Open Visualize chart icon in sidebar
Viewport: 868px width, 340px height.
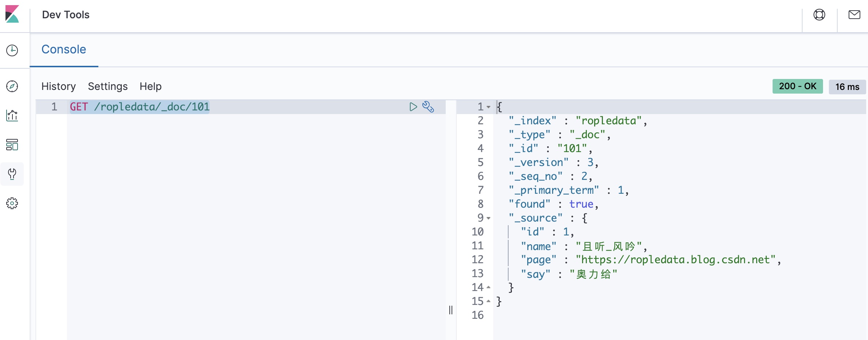pos(12,116)
